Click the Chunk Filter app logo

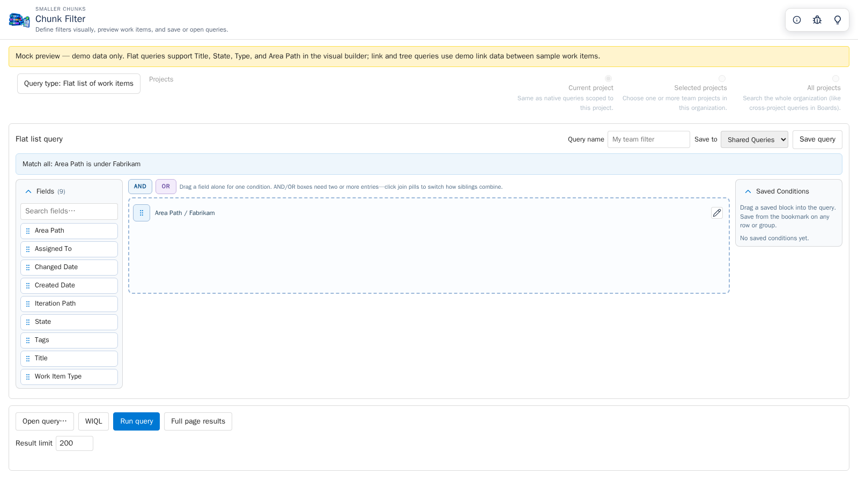[x=19, y=20]
